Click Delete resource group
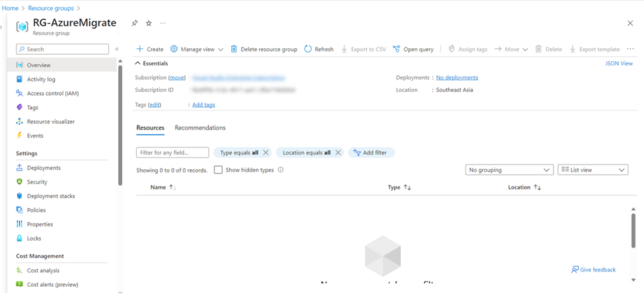Image resolution: width=644 pixels, height=298 pixels. [264, 50]
